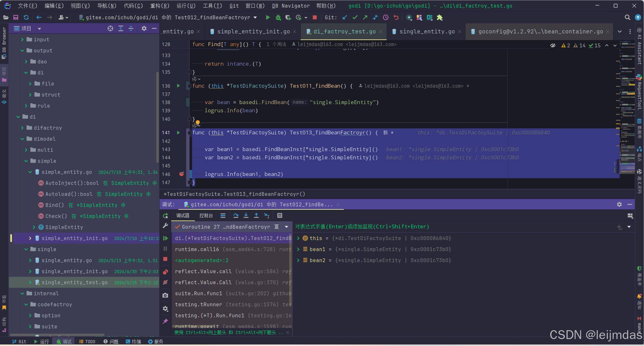Expand bean2 variable in debugger
This screenshot has width=644, height=346.
[298, 260]
